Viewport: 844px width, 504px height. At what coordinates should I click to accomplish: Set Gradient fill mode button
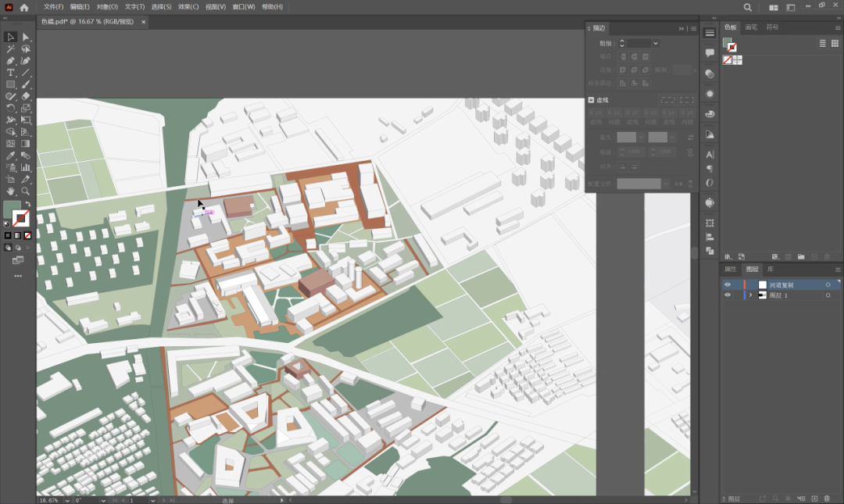[18, 235]
